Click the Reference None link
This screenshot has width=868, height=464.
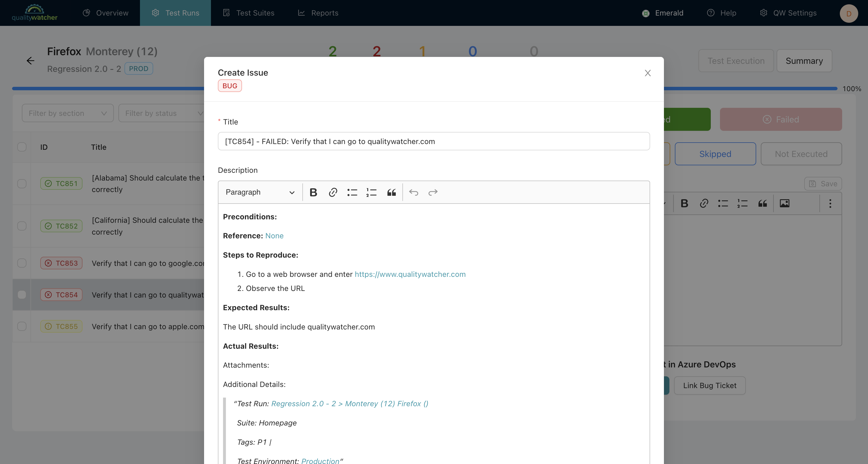coord(274,236)
